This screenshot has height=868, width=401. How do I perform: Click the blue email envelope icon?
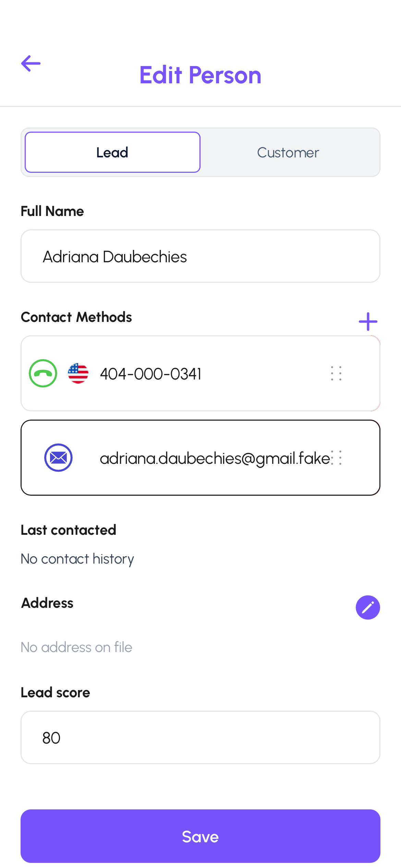point(58,458)
